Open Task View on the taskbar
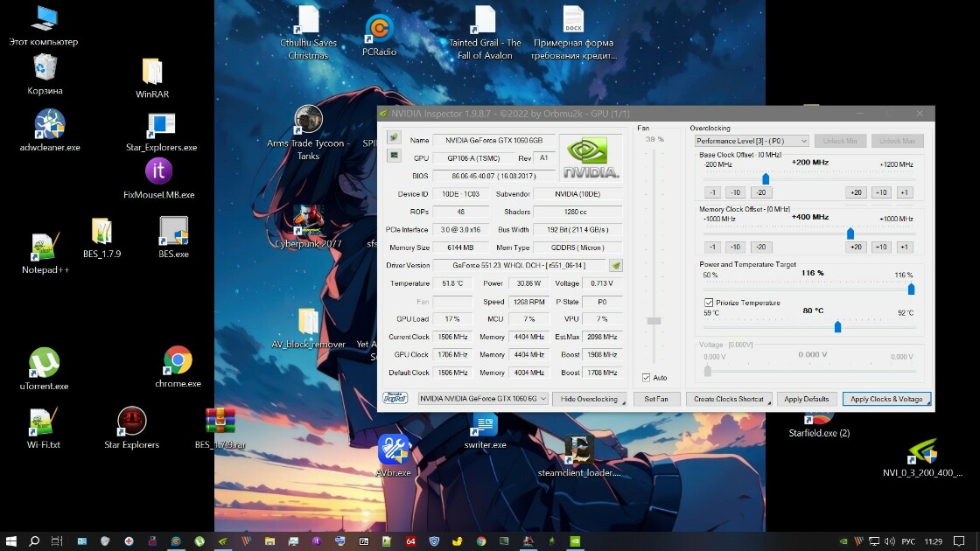The image size is (980, 551). 57,541
